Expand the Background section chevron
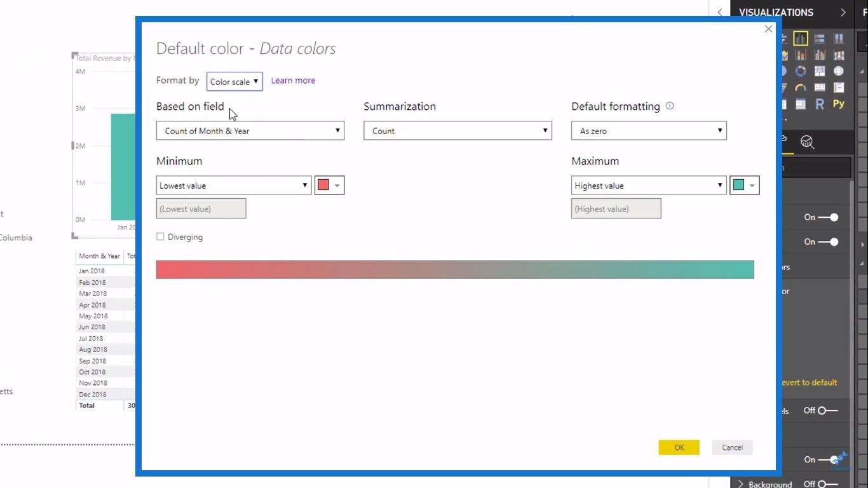 (740, 484)
